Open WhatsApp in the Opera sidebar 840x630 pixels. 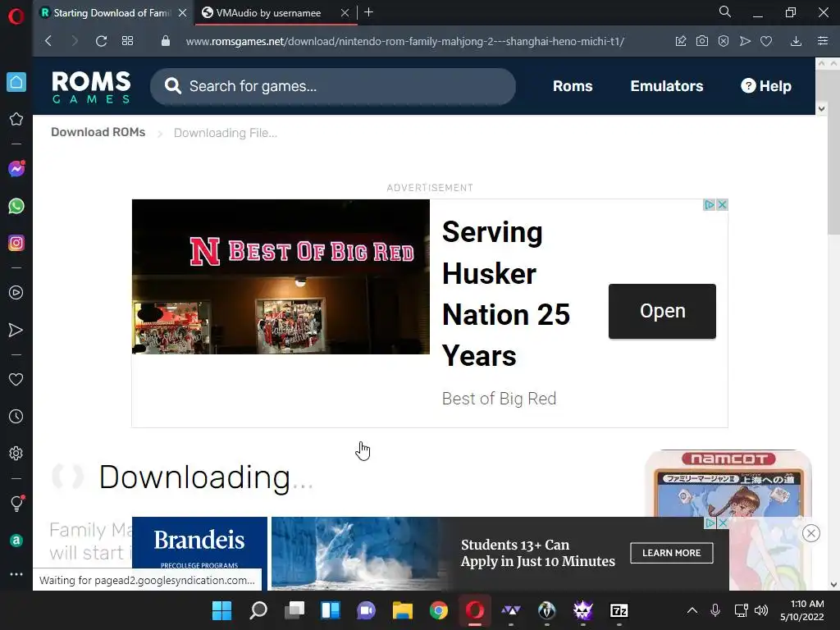16,206
